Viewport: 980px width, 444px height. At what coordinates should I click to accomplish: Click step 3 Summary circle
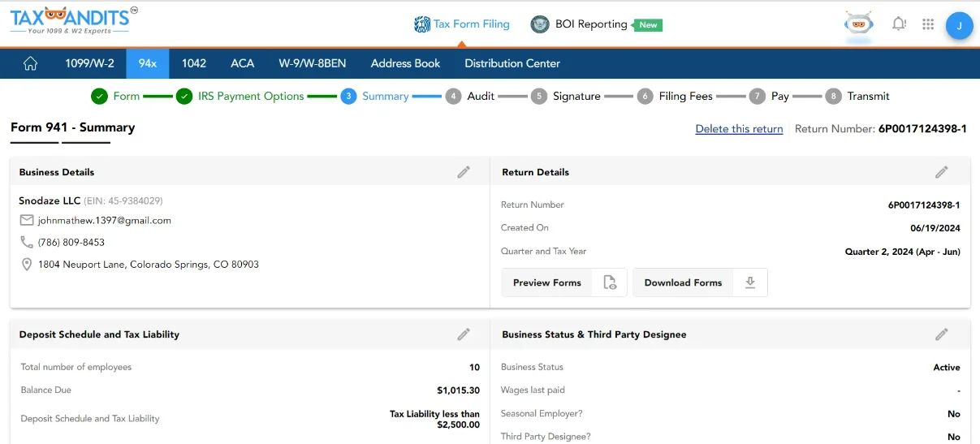click(x=348, y=96)
